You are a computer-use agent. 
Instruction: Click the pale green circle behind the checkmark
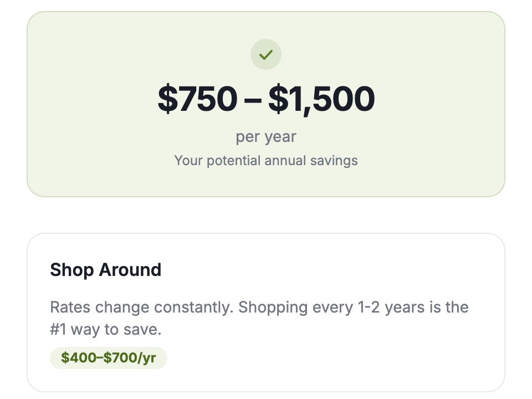click(265, 54)
